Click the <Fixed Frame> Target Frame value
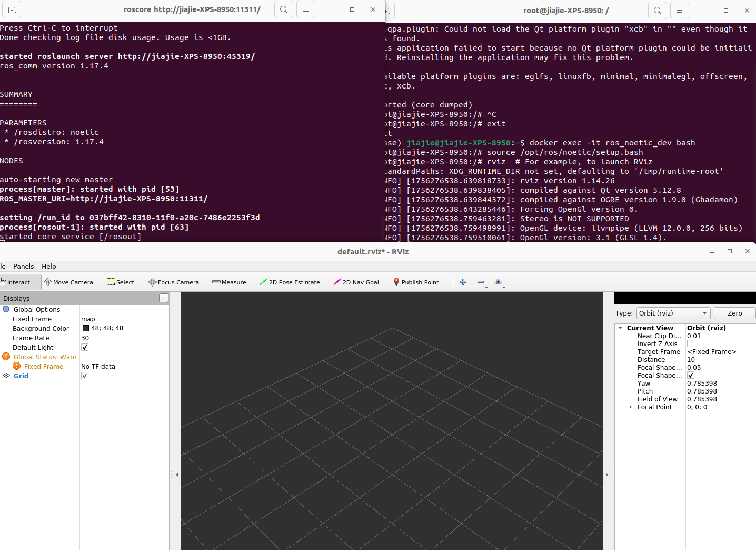 click(711, 351)
